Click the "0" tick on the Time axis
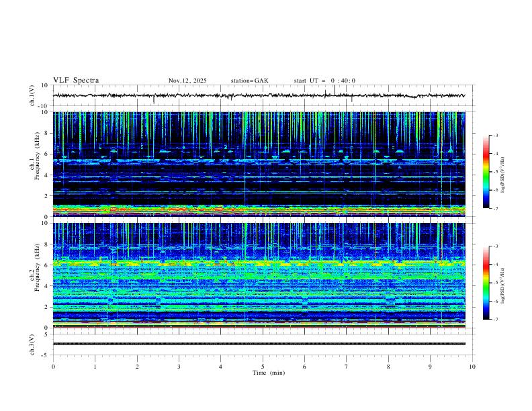 click(x=53, y=367)
